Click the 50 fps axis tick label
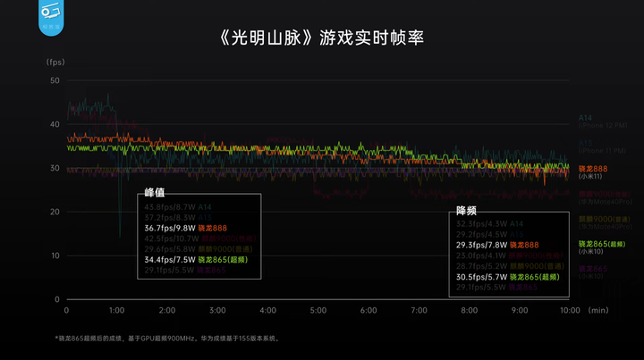 tap(55, 80)
